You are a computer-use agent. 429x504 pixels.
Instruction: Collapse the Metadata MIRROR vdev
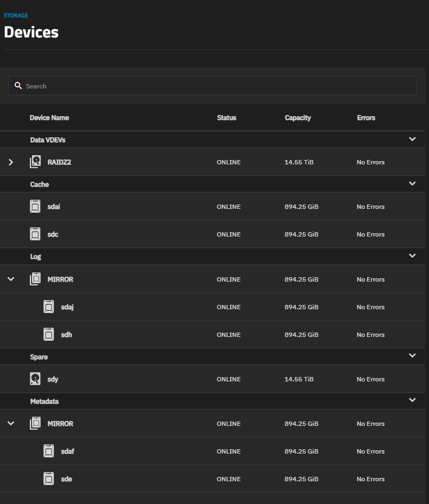coord(11,424)
